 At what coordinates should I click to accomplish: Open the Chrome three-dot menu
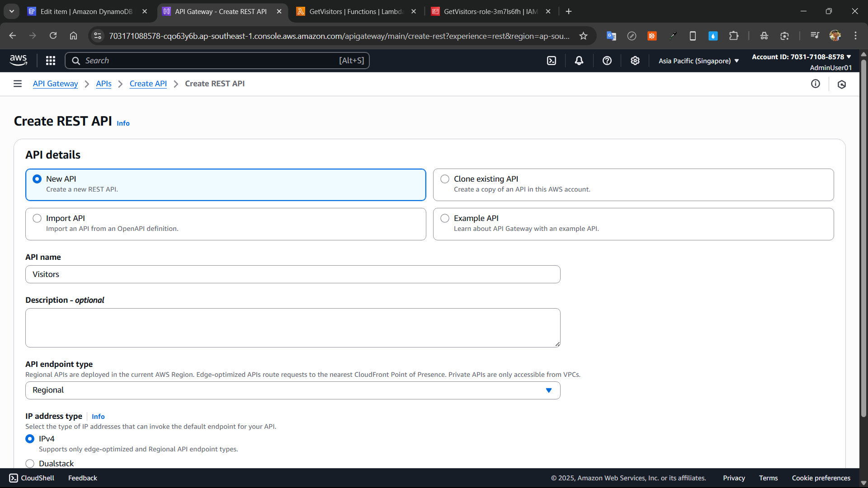click(x=855, y=36)
